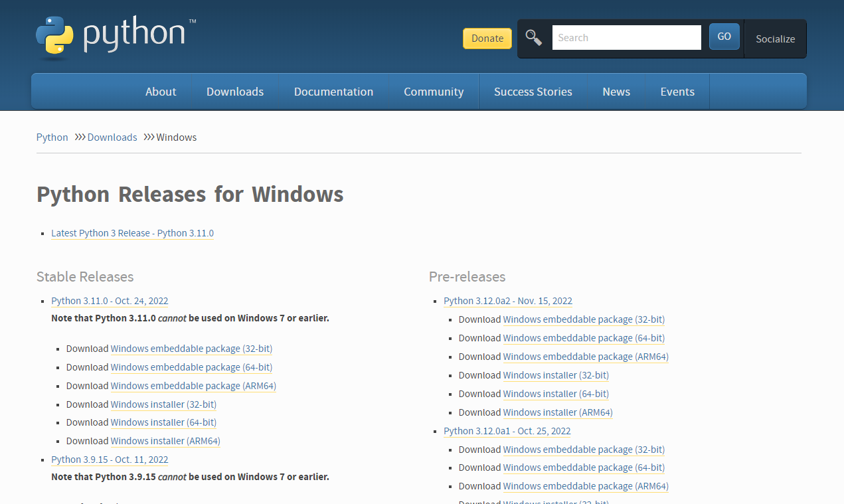The width and height of the screenshot is (844, 504).
Task: Download Python 3.12.0a1 Windows embeddable package (64-bit)
Action: pos(584,467)
